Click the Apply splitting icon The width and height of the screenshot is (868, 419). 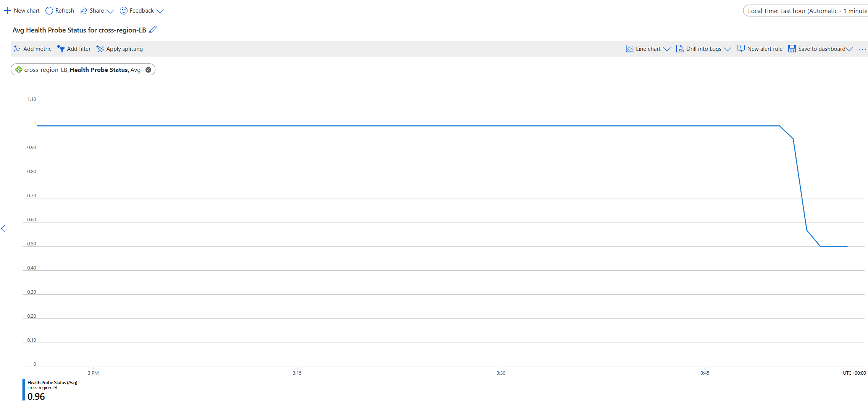tap(100, 49)
